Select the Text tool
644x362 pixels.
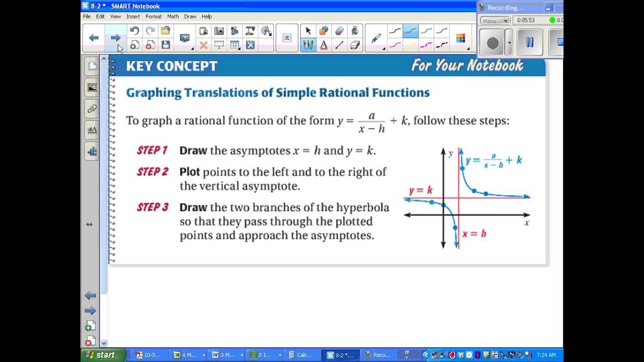click(324, 45)
